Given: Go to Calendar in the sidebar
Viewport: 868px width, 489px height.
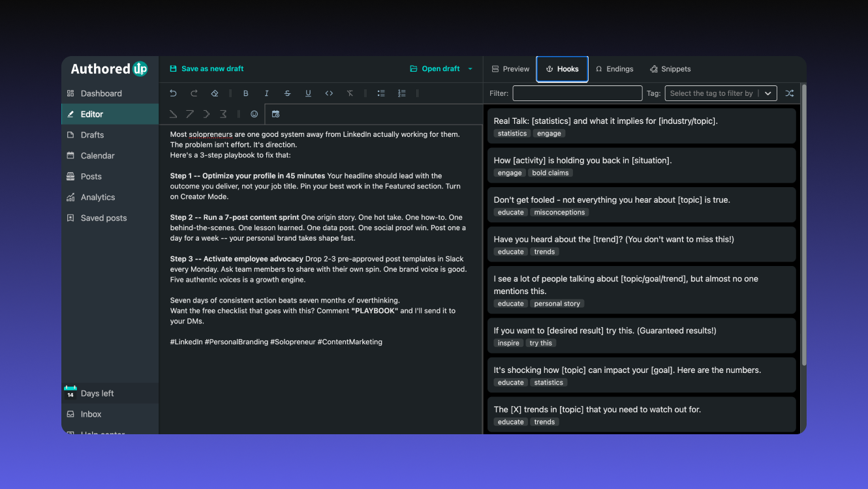Looking at the screenshot, I should click(x=110, y=156).
